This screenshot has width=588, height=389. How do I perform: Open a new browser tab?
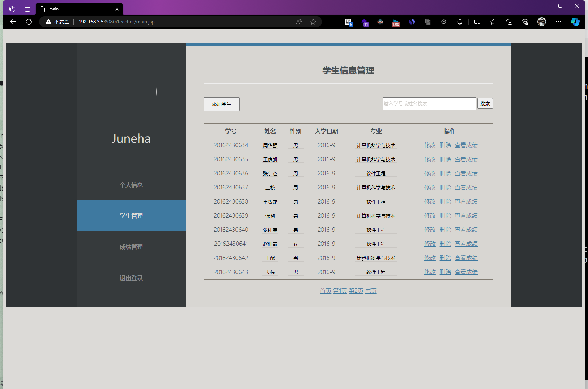tap(129, 9)
